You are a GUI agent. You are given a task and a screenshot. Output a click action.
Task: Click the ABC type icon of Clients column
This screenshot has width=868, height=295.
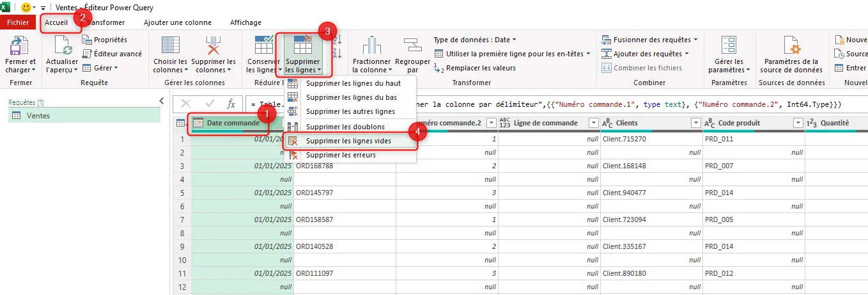point(607,123)
